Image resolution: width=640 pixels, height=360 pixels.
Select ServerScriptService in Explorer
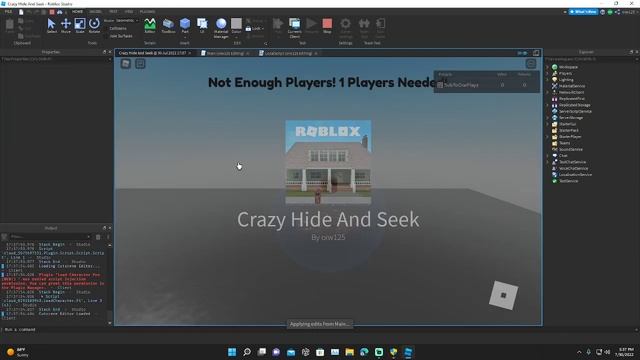coord(575,111)
